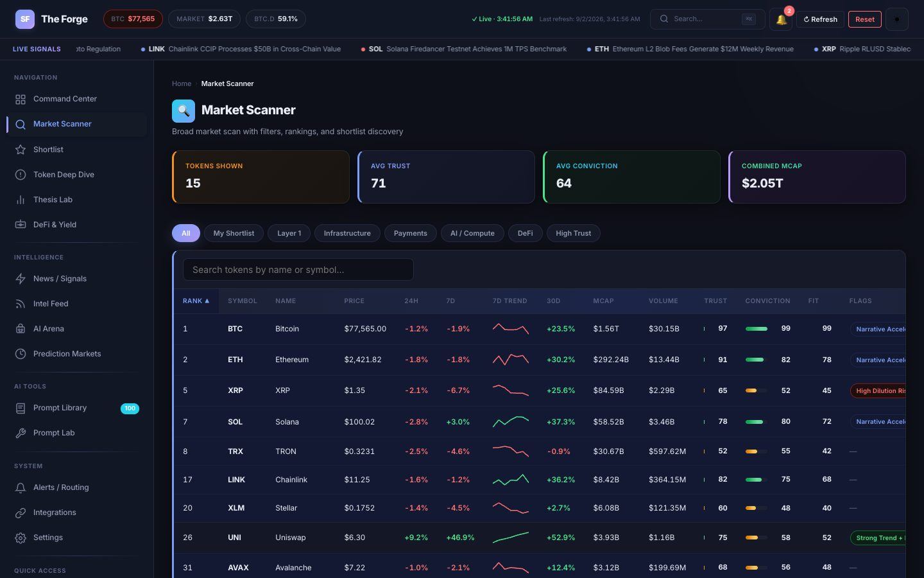Click the Avg Trust stat card

pos(446,177)
